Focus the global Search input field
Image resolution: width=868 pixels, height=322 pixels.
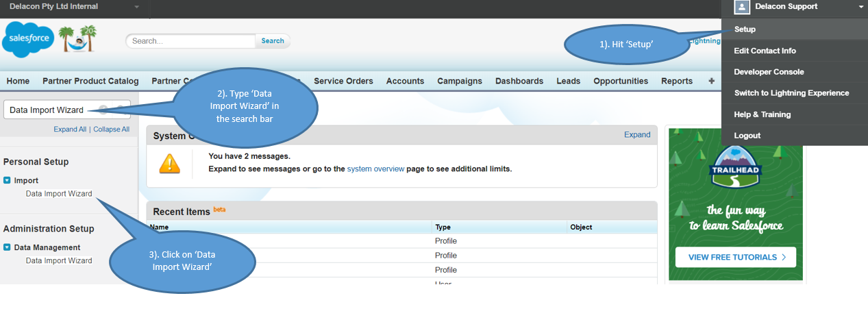click(191, 41)
